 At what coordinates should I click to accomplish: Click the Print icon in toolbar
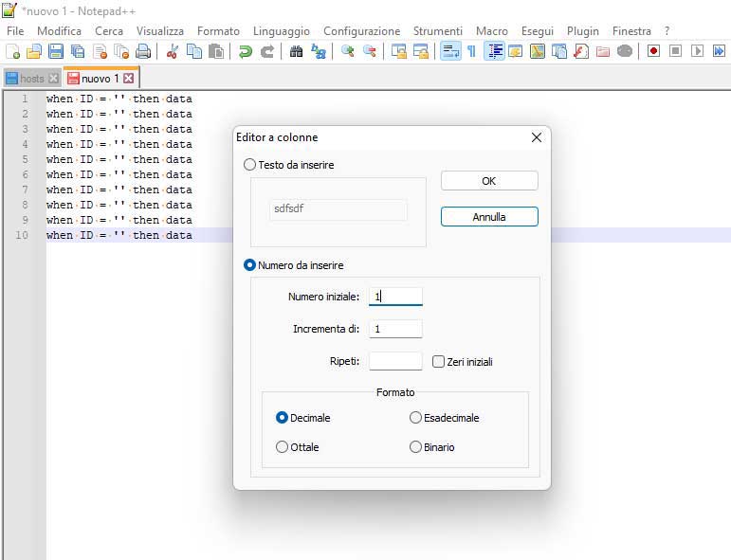pos(143,51)
